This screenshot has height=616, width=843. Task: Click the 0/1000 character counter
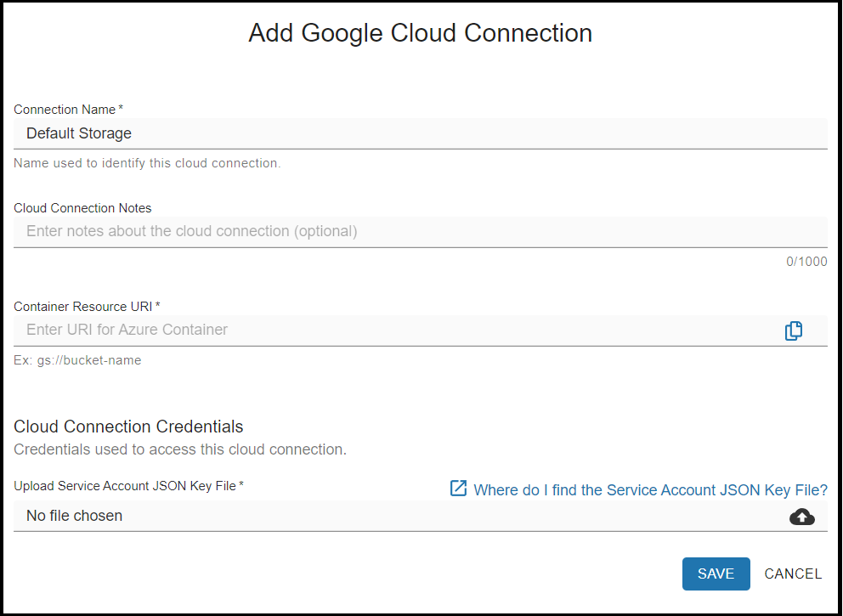(806, 262)
